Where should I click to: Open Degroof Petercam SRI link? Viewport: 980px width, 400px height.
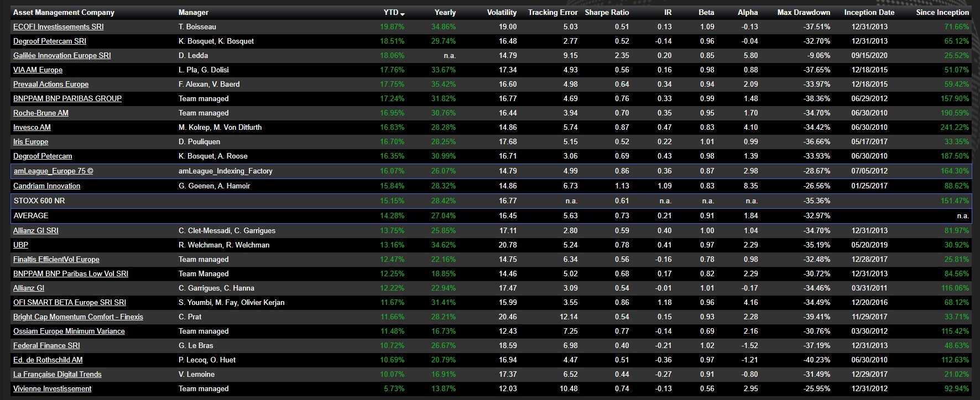click(50, 41)
